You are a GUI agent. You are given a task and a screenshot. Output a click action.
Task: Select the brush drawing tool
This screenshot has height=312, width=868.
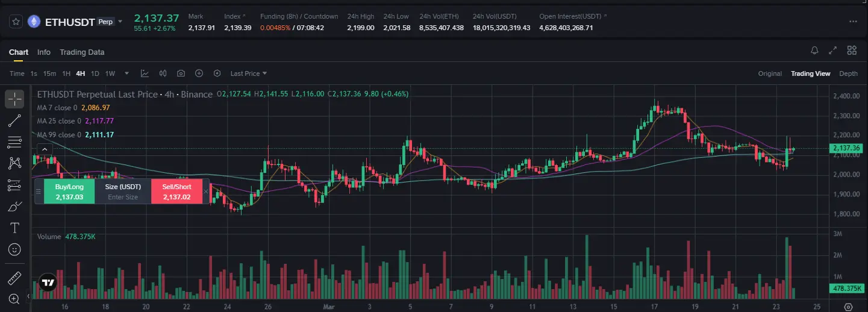click(x=15, y=207)
